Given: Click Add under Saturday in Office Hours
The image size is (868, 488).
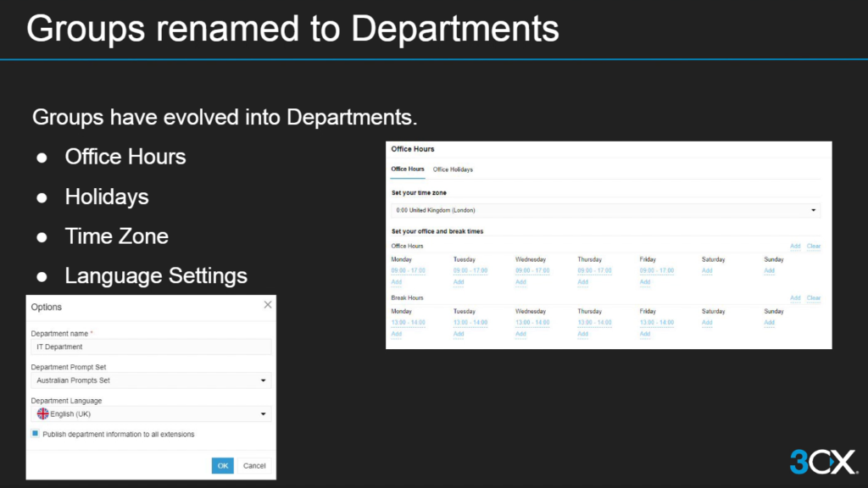Looking at the screenshot, I should [x=707, y=271].
